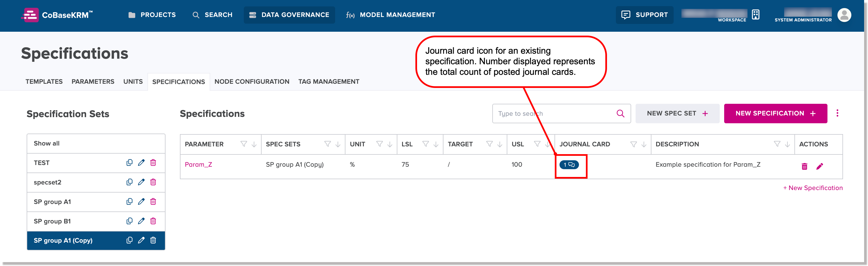
Task: Open the journal card badge for Param_Z
Action: [x=570, y=165]
